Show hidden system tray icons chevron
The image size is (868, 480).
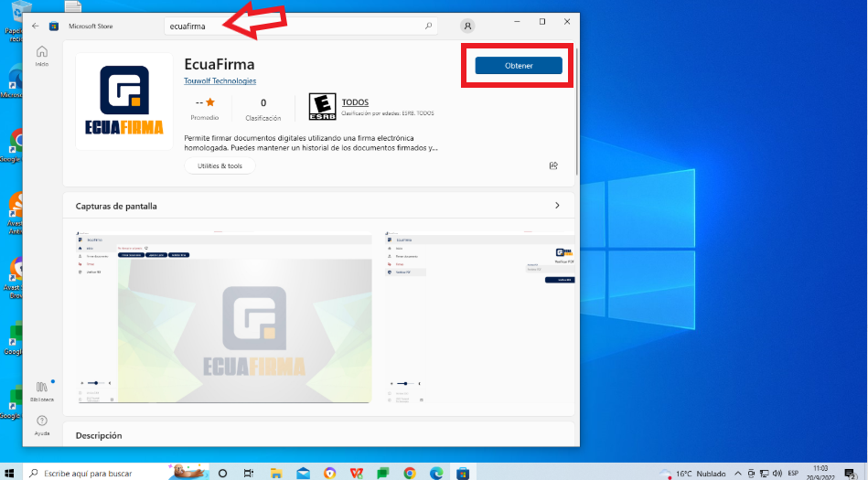[738, 474]
